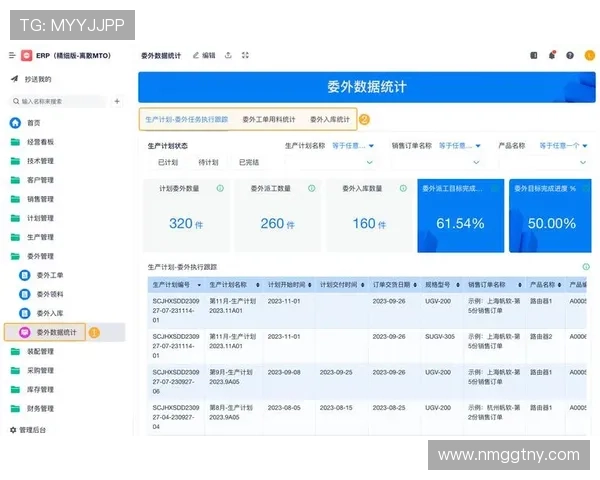Open 生产计划名称 condition dropdown 等于任意
The height and width of the screenshot is (480, 600).
(353, 146)
